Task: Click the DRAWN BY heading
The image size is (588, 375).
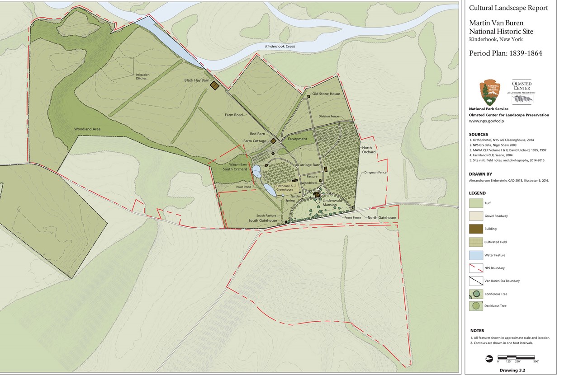Action: [480, 174]
